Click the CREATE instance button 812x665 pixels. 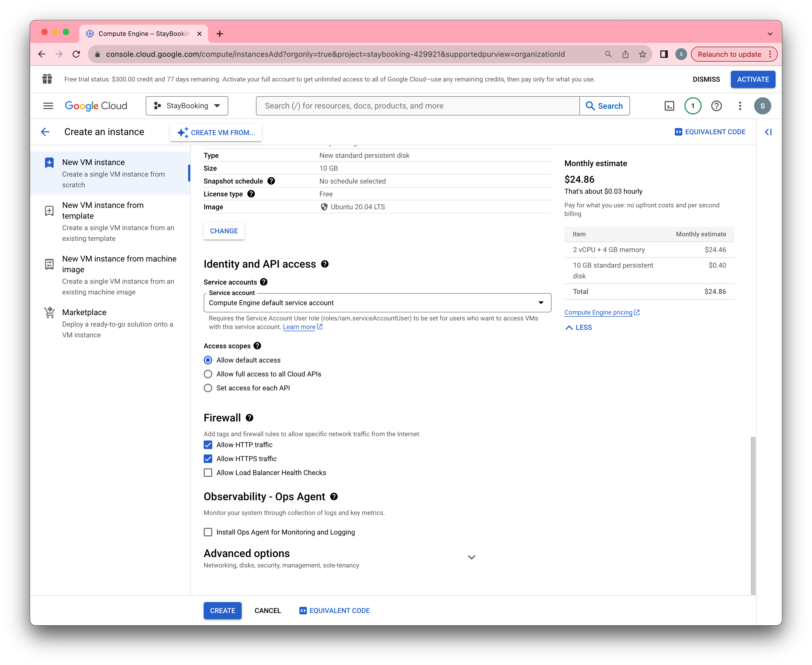(222, 610)
